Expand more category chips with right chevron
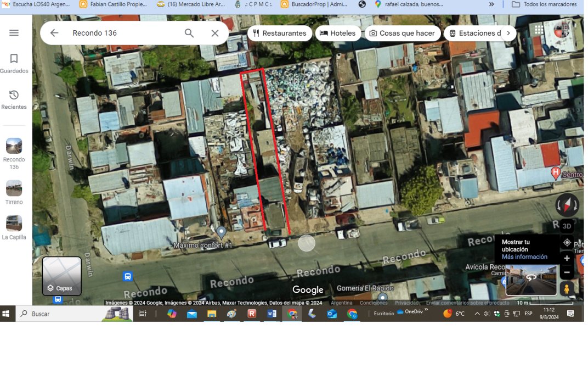 tap(508, 33)
